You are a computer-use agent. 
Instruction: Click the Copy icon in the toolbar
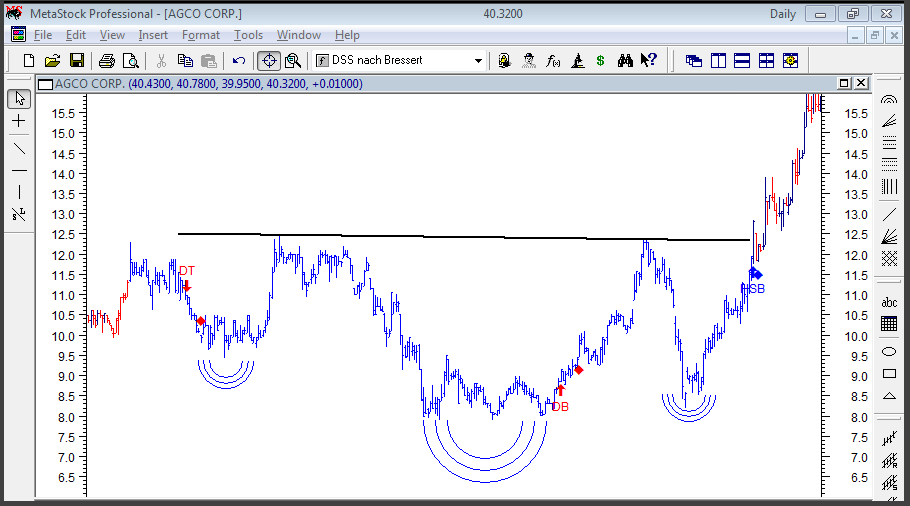185,60
